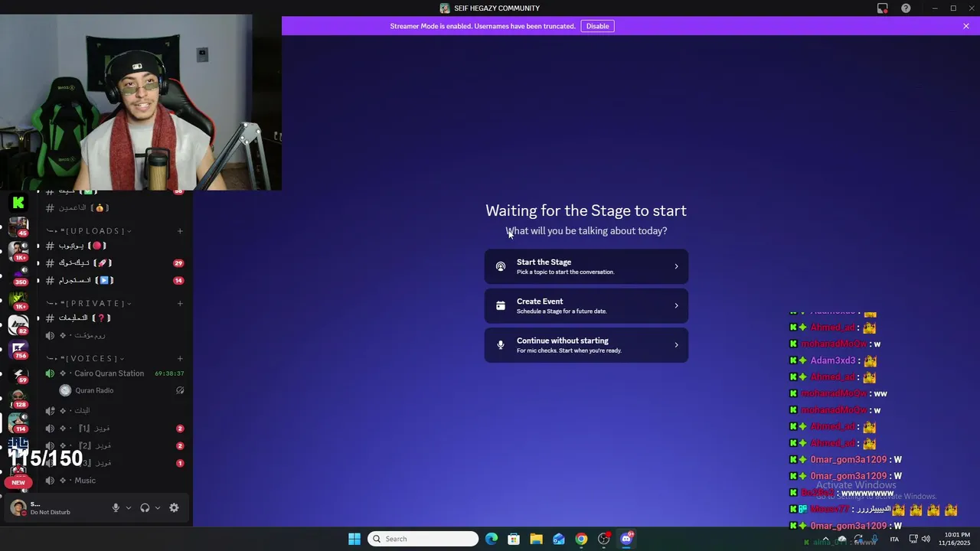Join Music voice channel
980x551 pixels.
pyautogui.click(x=113, y=481)
